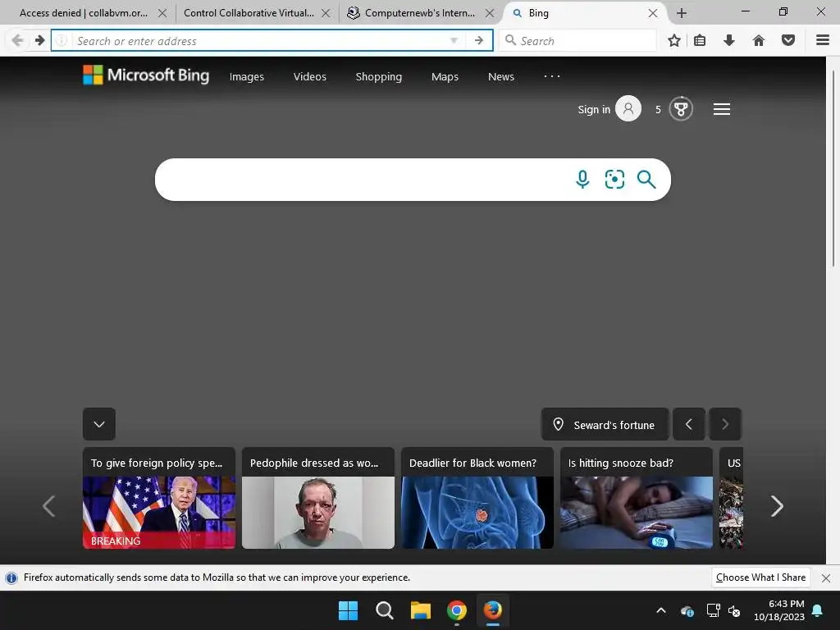
Task: Advance news carousel to the right
Action: (777, 505)
